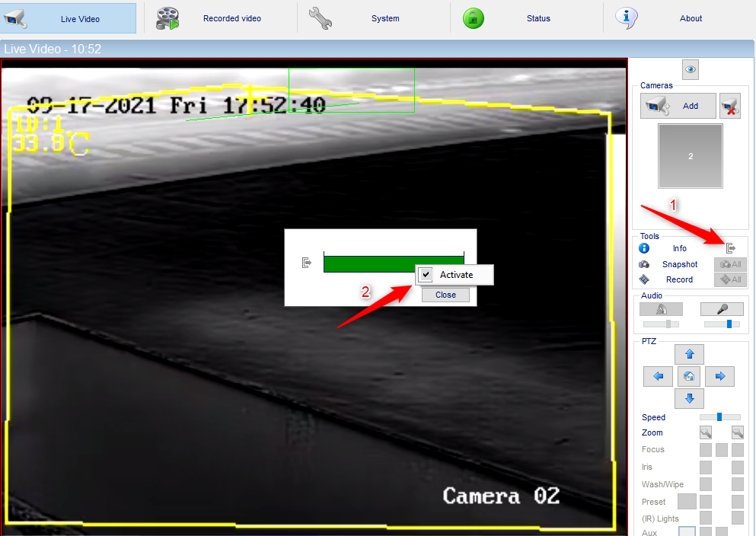Image resolution: width=756 pixels, height=536 pixels.
Task: Click the output relay icon beside Info
Action: [731, 248]
